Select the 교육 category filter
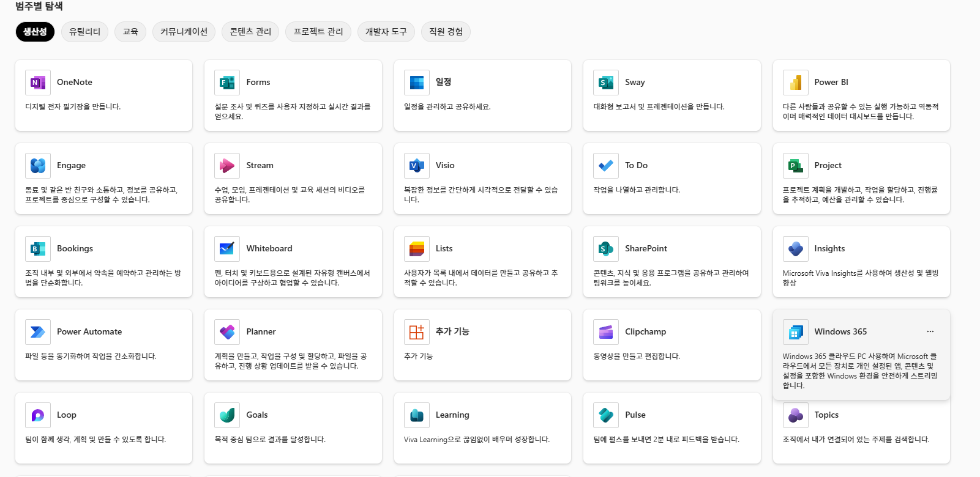Image resolution: width=980 pixels, height=477 pixels. 130,32
